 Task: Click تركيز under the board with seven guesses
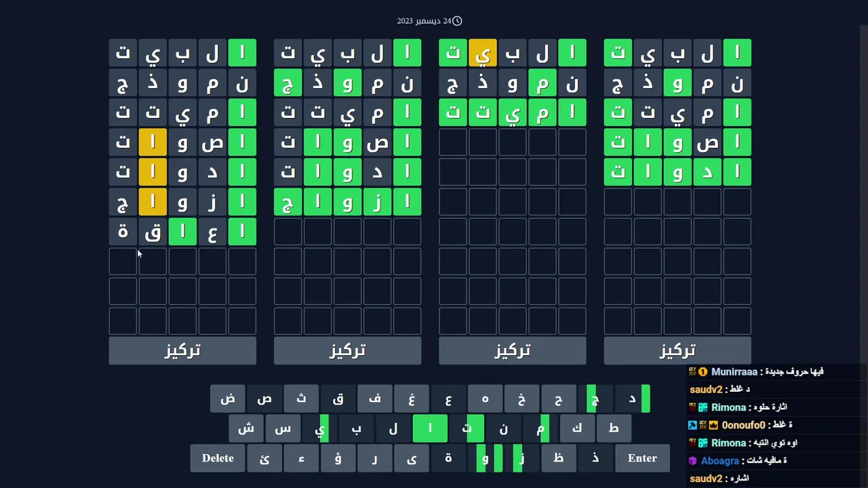click(x=182, y=350)
